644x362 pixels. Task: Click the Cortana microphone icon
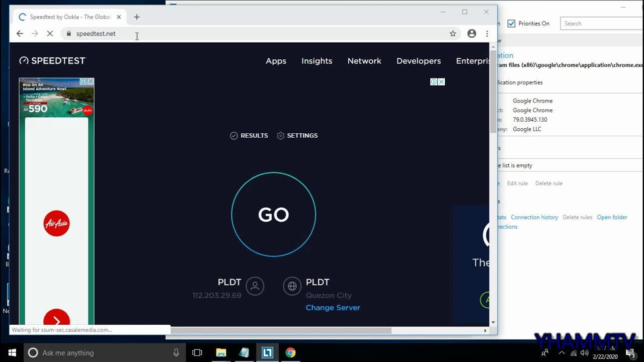pos(176,353)
